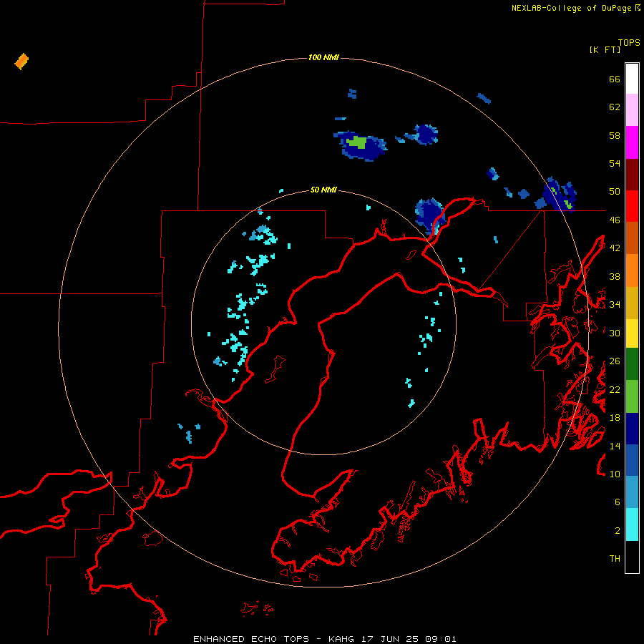Click the 10 value on the scale

[615, 474]
